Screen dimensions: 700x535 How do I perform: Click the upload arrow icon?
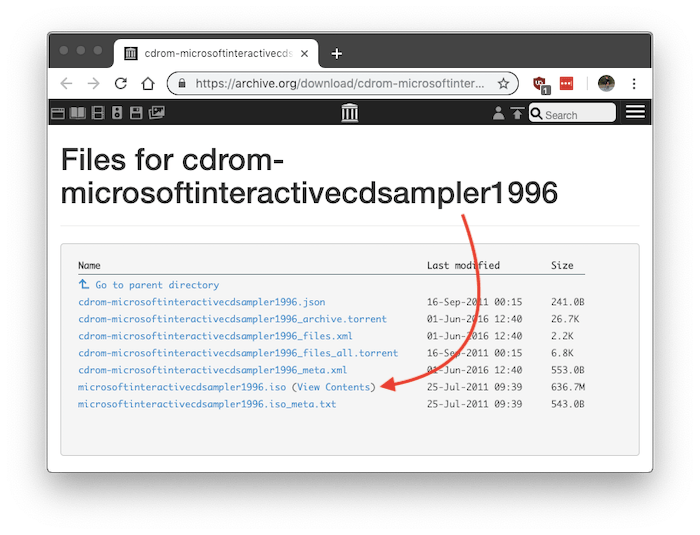pyautogui.click(x=516, y=114)
